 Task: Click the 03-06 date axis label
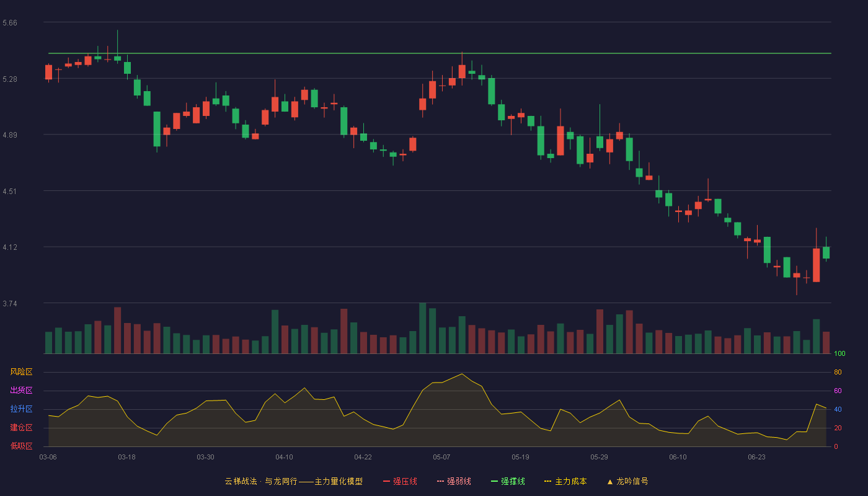coord(48,457)
